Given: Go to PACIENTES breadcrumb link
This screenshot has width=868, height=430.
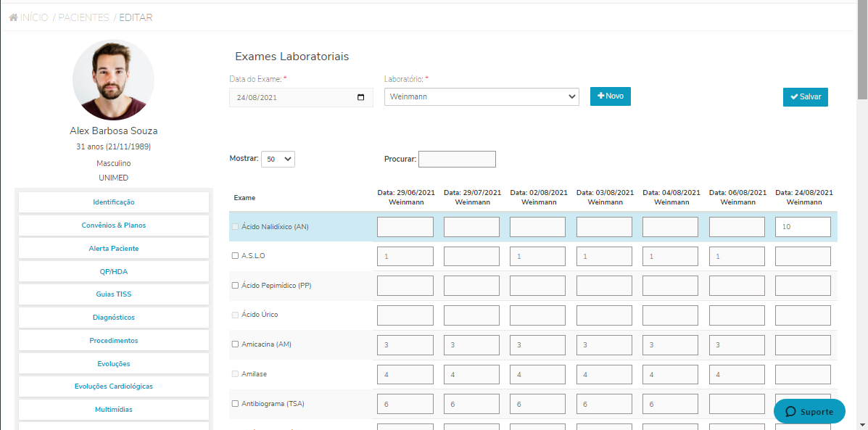Looking at the screenshot, I should [83, 17].
